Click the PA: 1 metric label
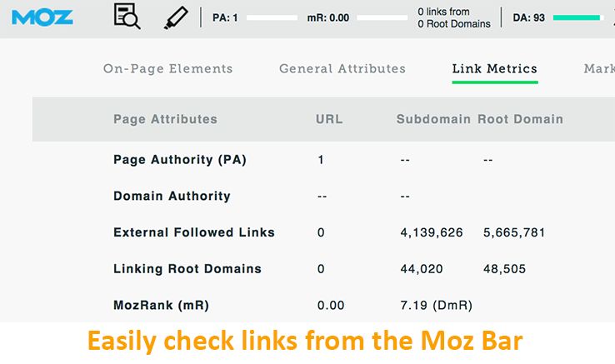 [x=225, y=17]
